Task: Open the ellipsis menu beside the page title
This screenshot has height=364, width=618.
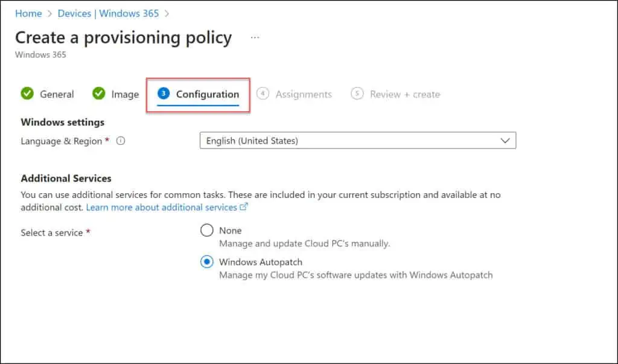Action: [255, 38]
